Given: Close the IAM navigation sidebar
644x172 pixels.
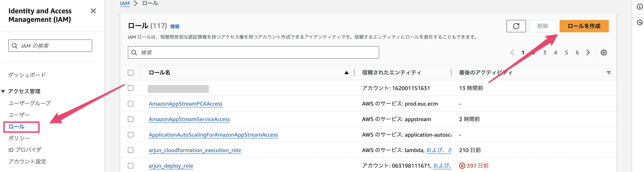Looking at the screenshot, I should click(93, 11).
